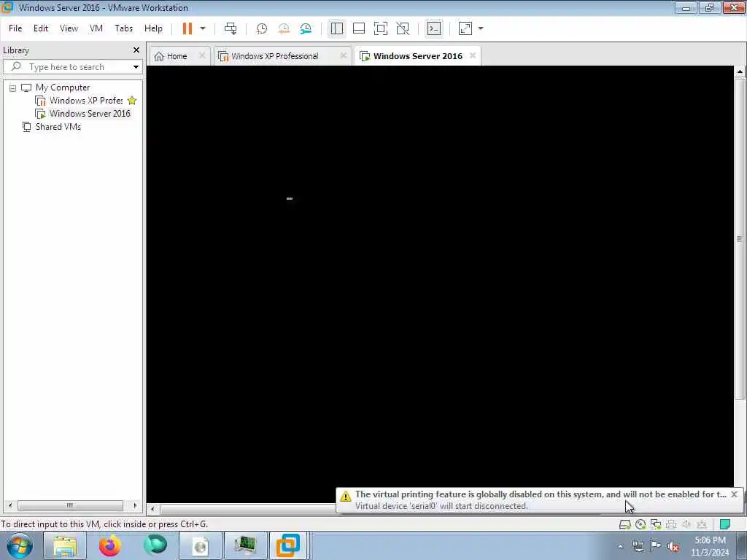Click the printer device status icon
This screenshot has height=560, width=747.
click(x=671, y=525)
